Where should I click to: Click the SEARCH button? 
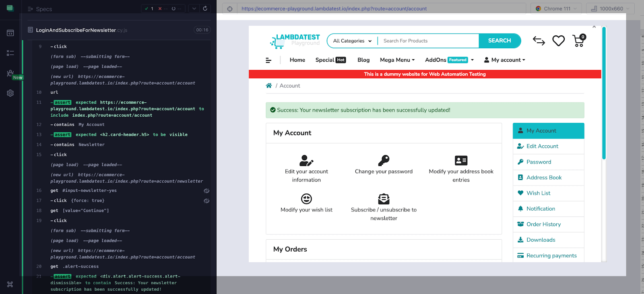(500, 41)
